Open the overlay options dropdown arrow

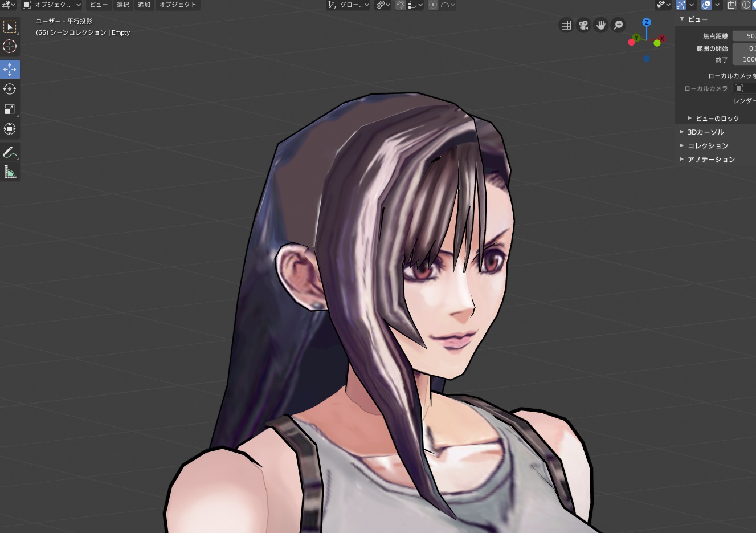(717, 5)
